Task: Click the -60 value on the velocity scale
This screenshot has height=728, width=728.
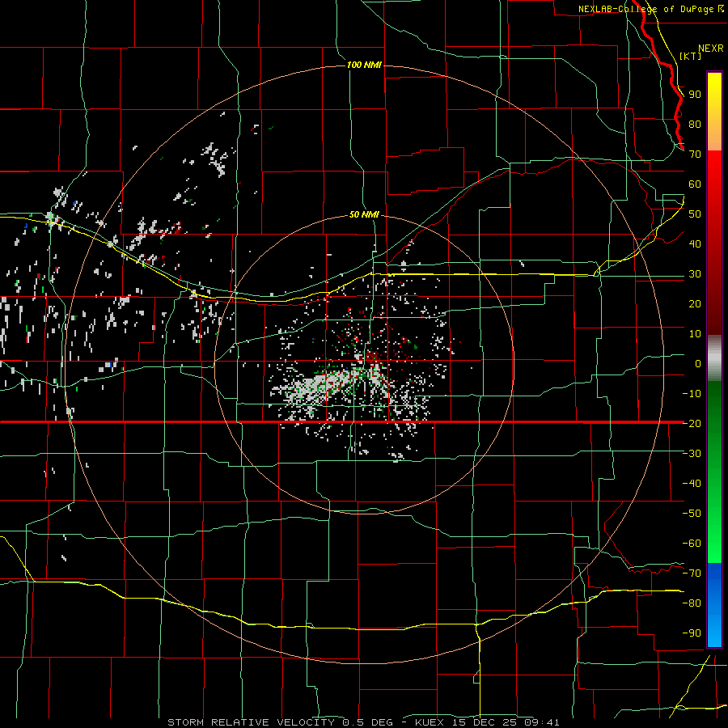Action: coord(692,544)
